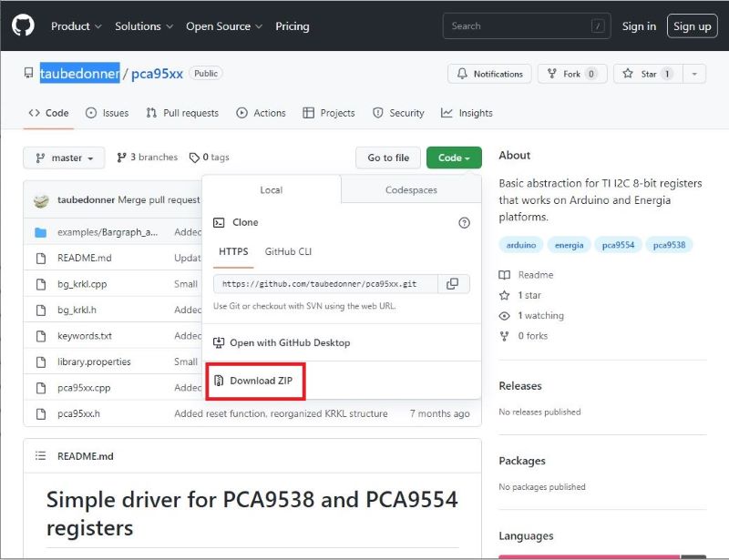Select the GitHub CLI clone option
This screenshot has height=560, width=729.
288,252
